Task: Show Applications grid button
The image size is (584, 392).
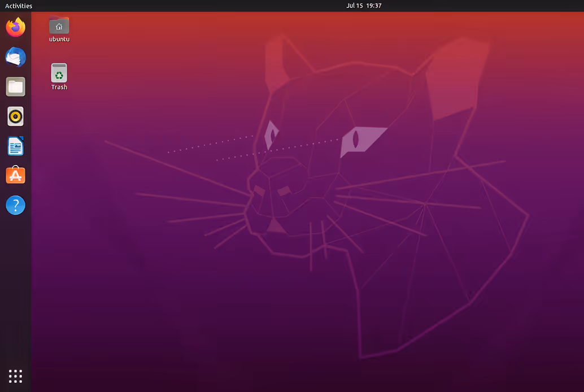Action: click(x=16, y=376)
